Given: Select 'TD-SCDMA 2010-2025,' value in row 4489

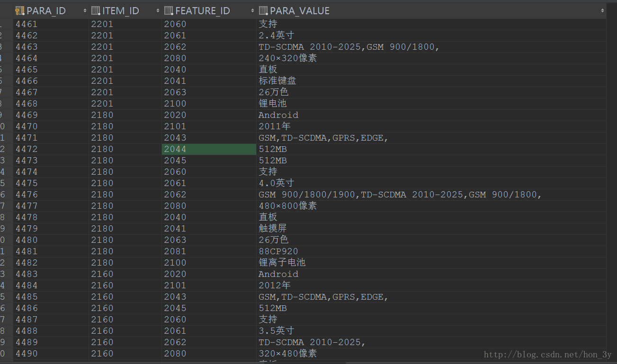Looking at the screenshot, I should point(431,342).
